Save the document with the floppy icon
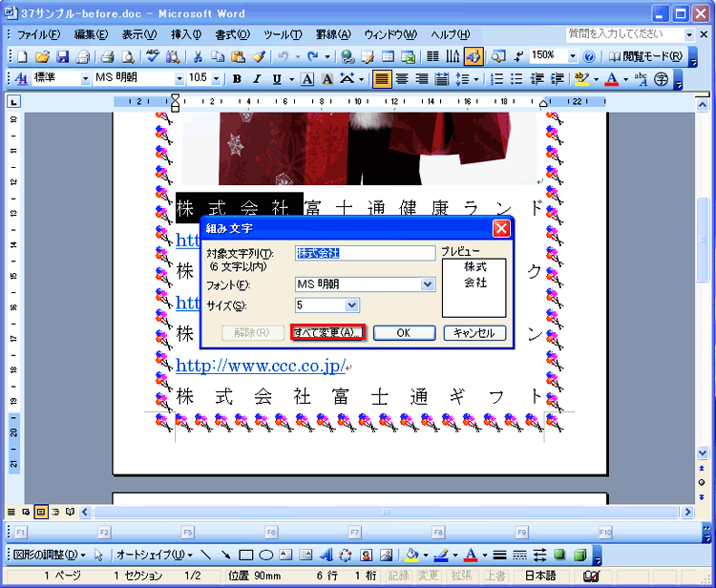Viewport: 716px width, 588px height. [x=62, y=56]
